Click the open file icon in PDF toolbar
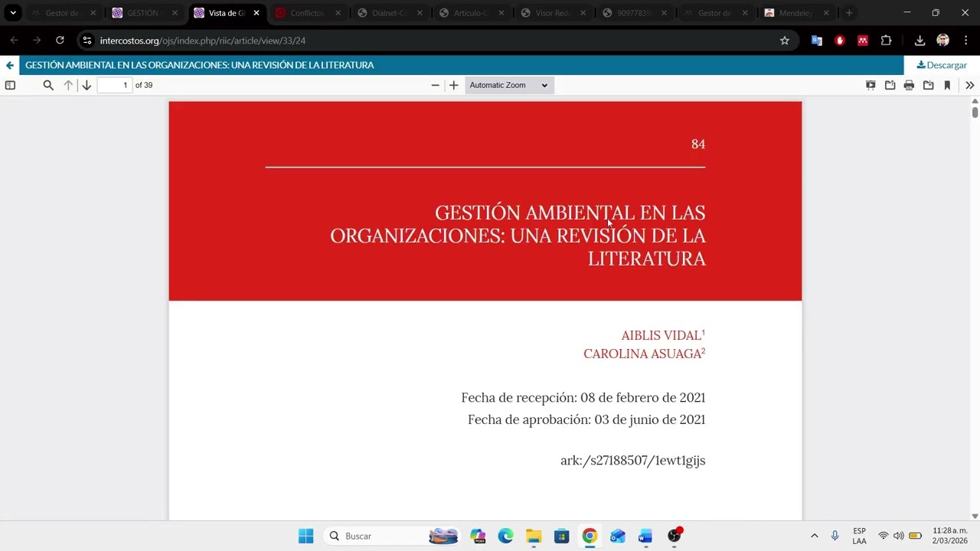The image size is (980, 551). pyautogui.click(x=890, y=85)
